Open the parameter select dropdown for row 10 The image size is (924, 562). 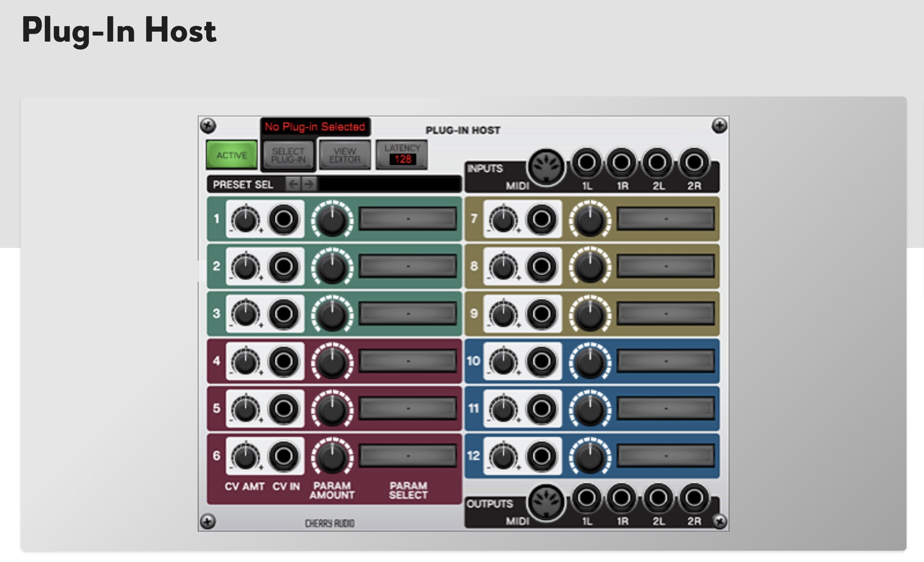pos(666,361)
